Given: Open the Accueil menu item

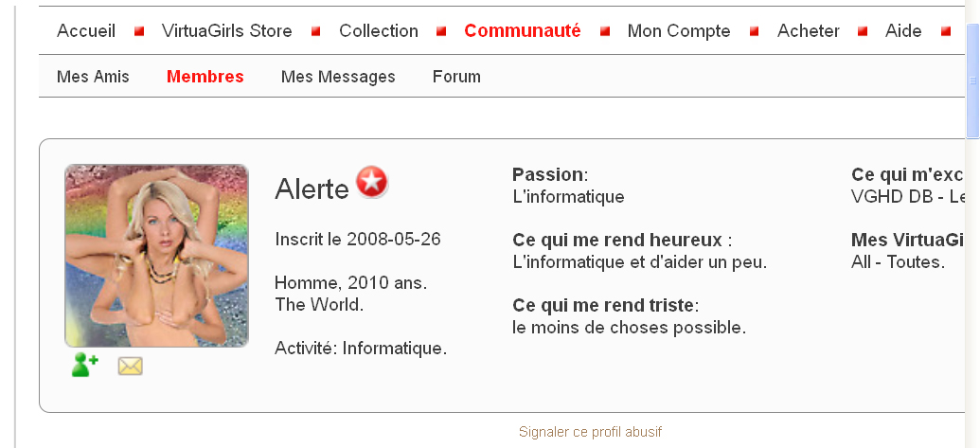Looking at the screenshot, I should [86, 31].
